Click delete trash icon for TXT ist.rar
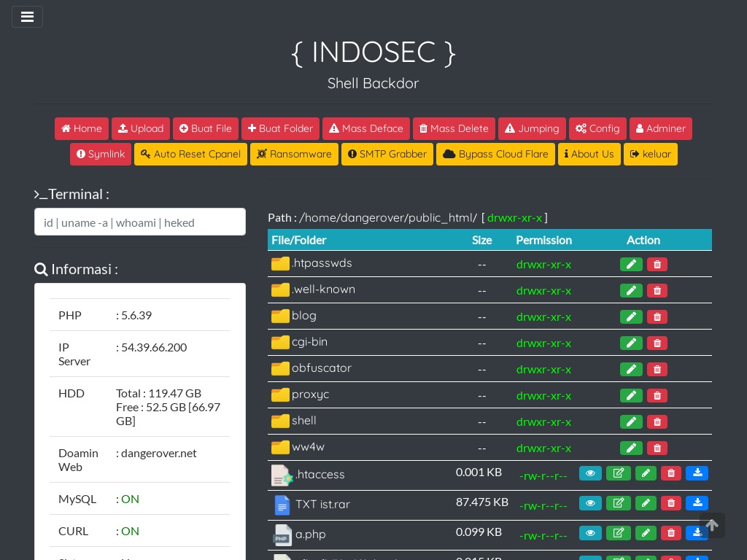The width and height of the screenshot is (747, 560). 671,503
